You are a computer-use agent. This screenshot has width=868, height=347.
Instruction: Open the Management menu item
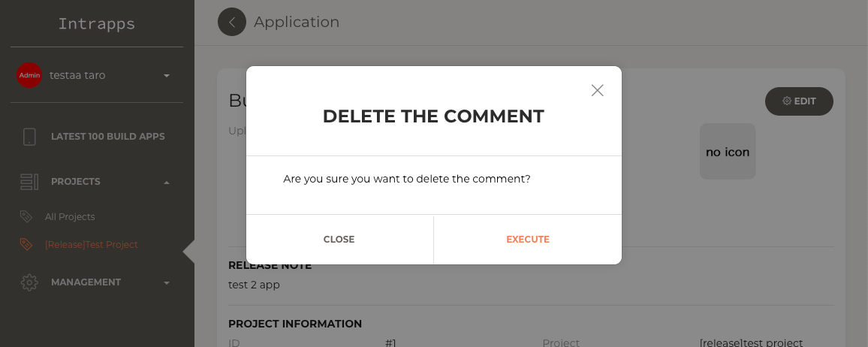(x=86, y=282)
